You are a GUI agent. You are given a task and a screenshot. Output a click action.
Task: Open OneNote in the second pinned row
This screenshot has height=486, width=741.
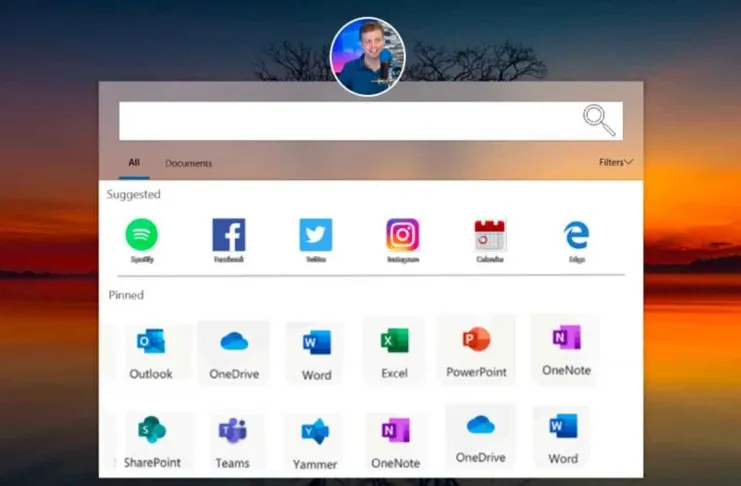pyautogui.click(x=396, y=442)
